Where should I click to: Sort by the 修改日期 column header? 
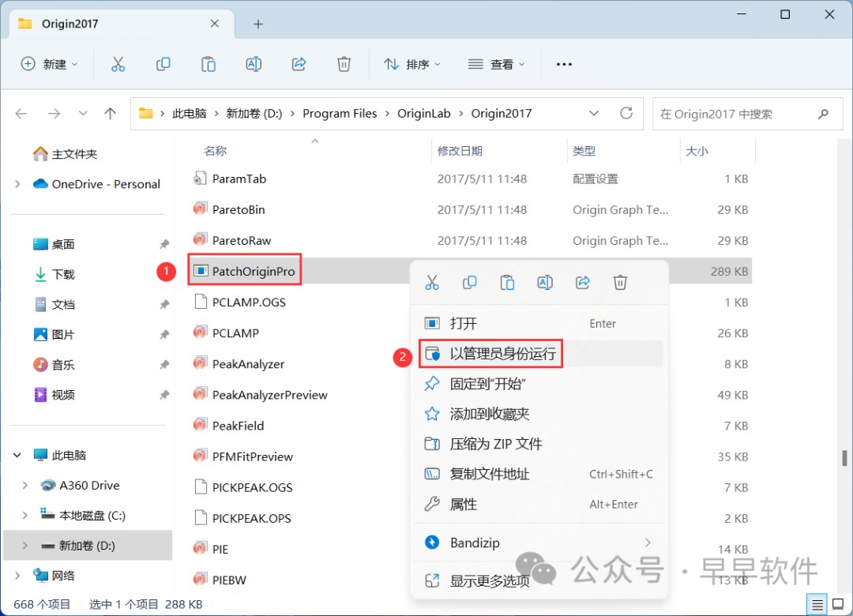(460, 151)
